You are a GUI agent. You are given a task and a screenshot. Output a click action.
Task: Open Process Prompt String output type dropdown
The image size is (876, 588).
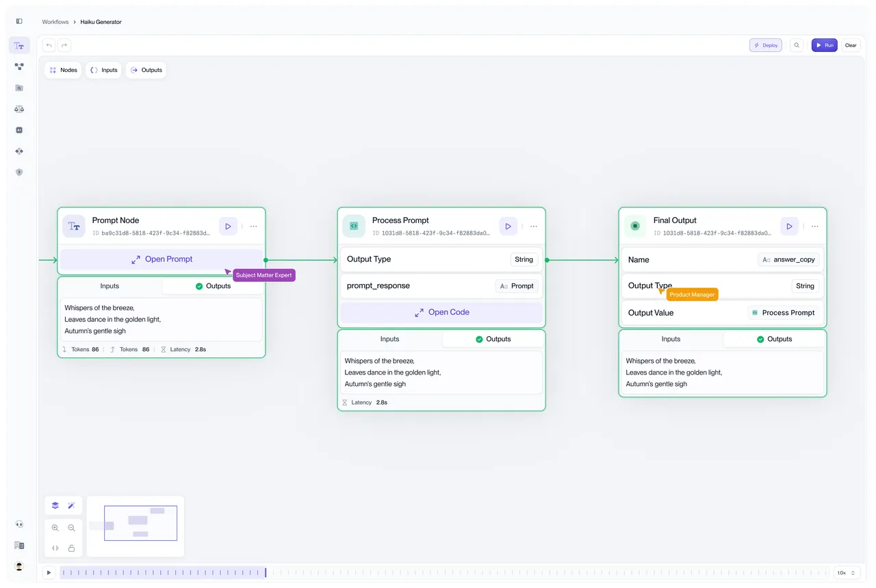524,259
